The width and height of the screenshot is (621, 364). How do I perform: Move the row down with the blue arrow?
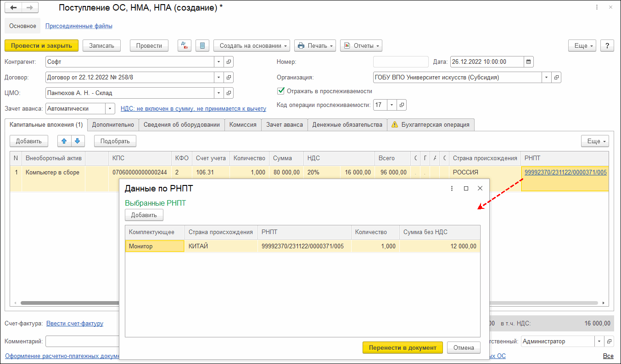coord(78,141)
